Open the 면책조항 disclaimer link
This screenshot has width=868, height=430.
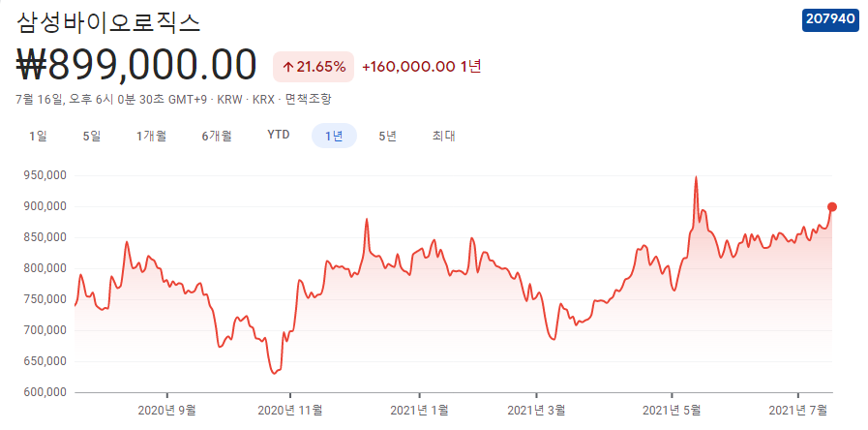pyautogui.click(x=309, y=101)
